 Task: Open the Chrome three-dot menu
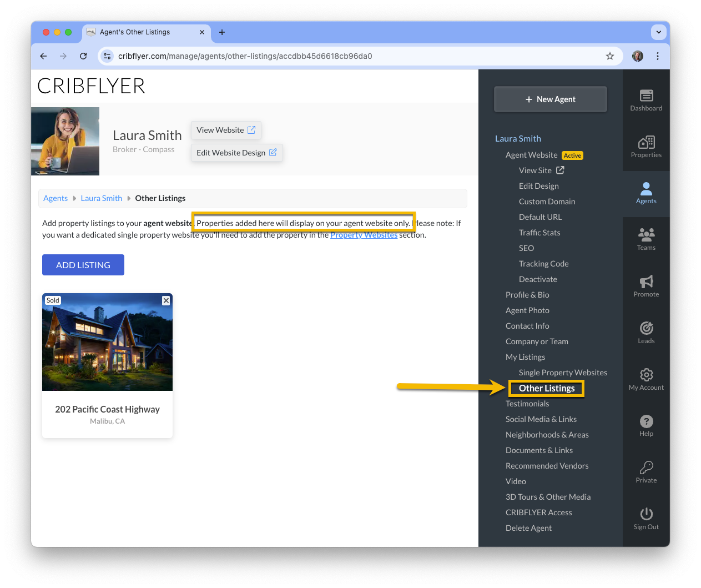pyautogui.click(x=658, y=56)
